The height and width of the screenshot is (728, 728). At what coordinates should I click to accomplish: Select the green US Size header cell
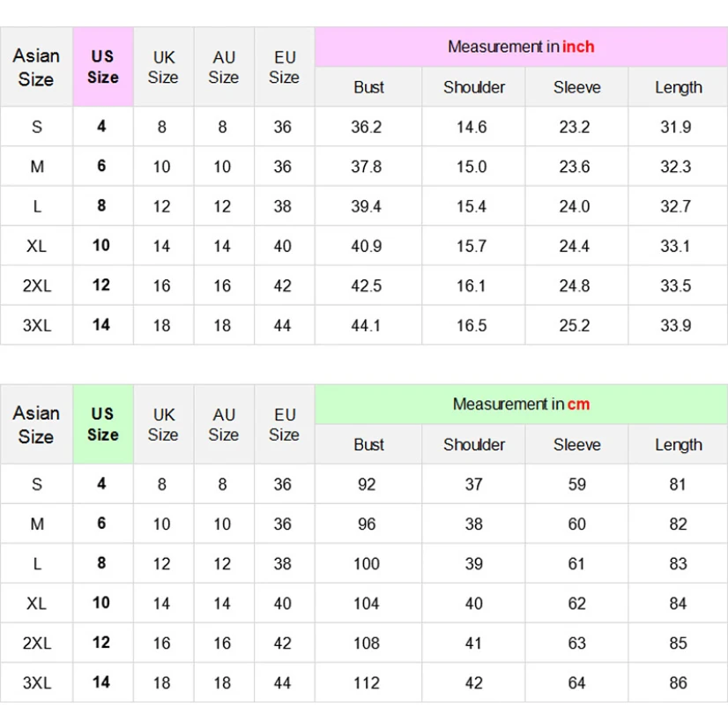click(102, 424)
